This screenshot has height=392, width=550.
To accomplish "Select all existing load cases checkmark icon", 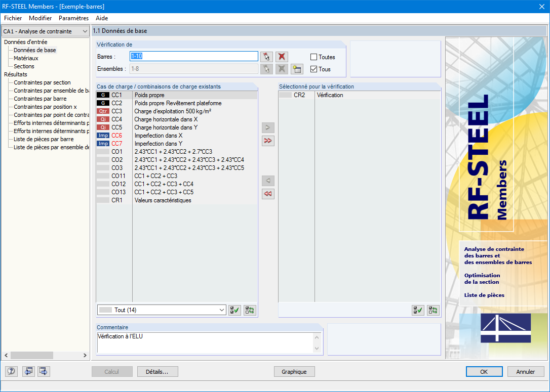I will pyautogui.click(x=234, y=310).
